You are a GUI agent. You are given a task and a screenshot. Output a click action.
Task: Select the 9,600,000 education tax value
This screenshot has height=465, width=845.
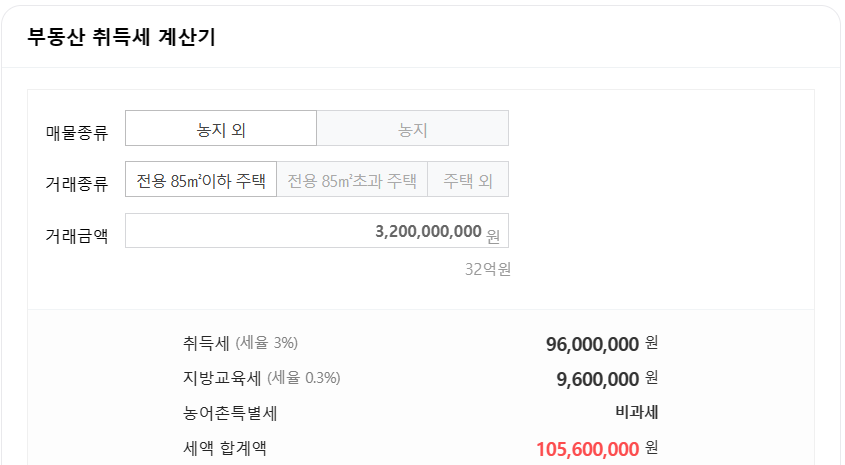[598, 379]
